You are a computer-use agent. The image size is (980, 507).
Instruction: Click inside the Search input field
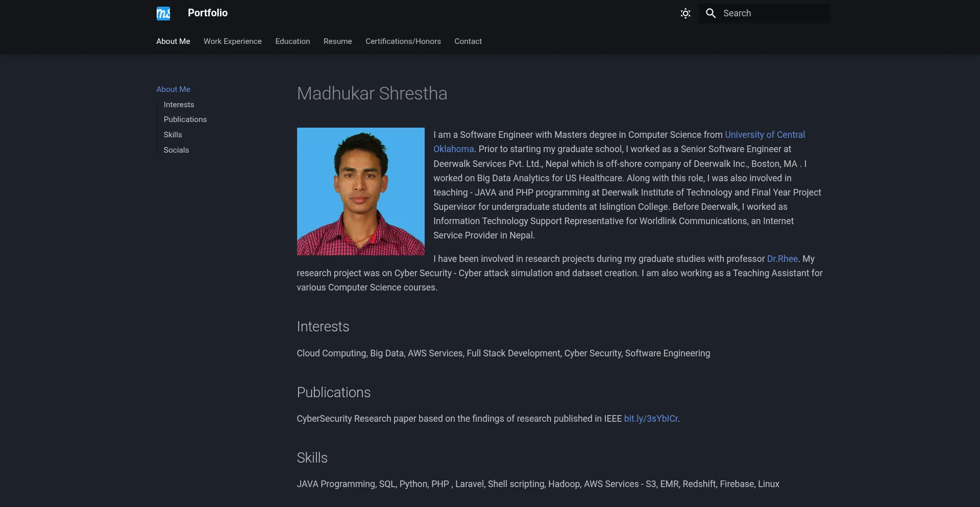[766, 13]
